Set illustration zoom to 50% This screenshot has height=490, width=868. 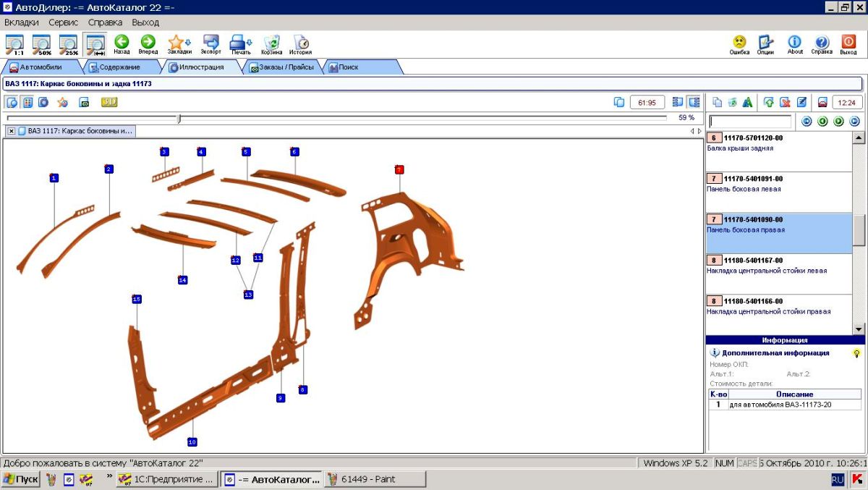(x=41, y=45)
